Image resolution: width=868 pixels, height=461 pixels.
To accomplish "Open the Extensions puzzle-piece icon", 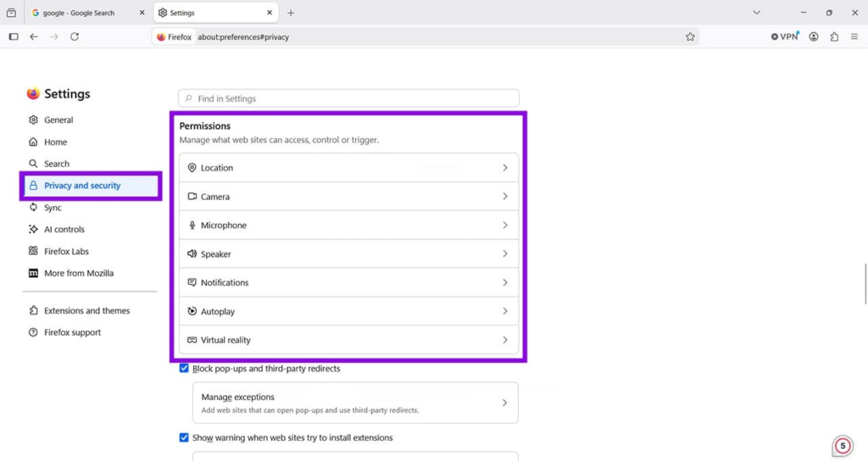I will pyautogui.click(x=834, y=37).
